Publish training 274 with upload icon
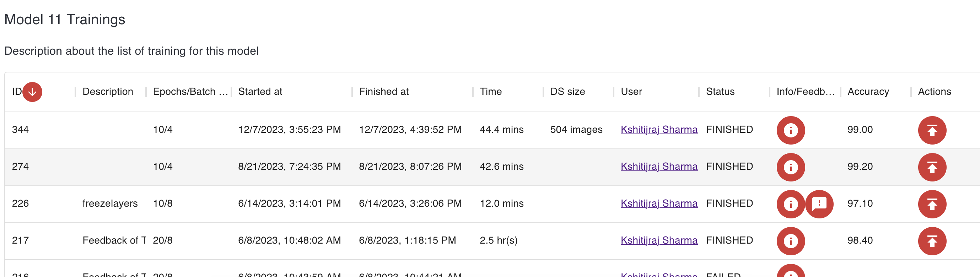 pos(932,167)
